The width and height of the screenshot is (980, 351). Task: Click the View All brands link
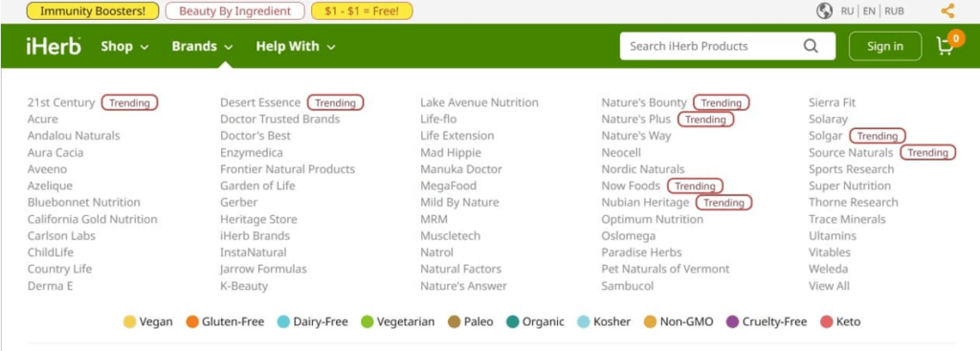coord(830,286)
